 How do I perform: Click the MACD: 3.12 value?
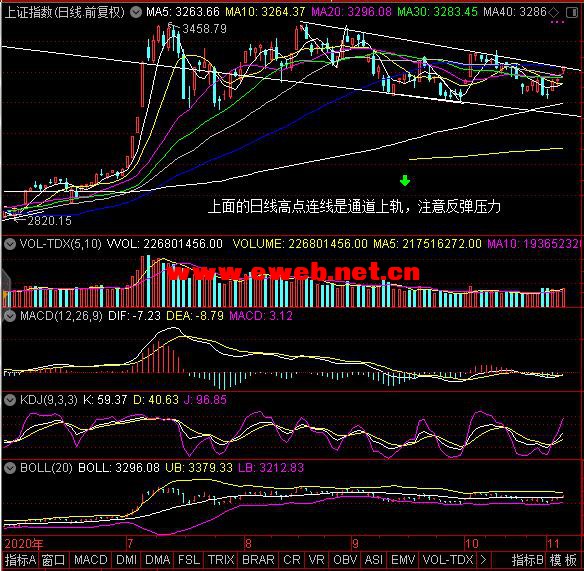point(261,316)
